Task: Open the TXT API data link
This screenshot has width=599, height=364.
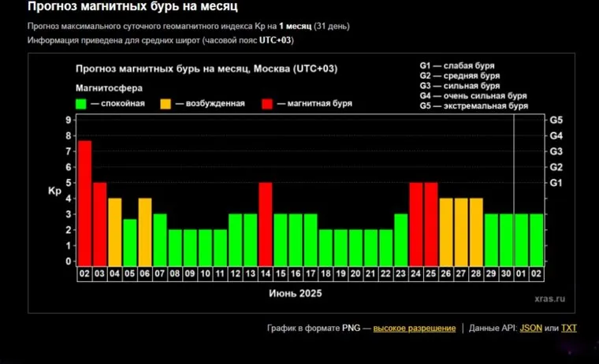Action: (x=569, y=328)
